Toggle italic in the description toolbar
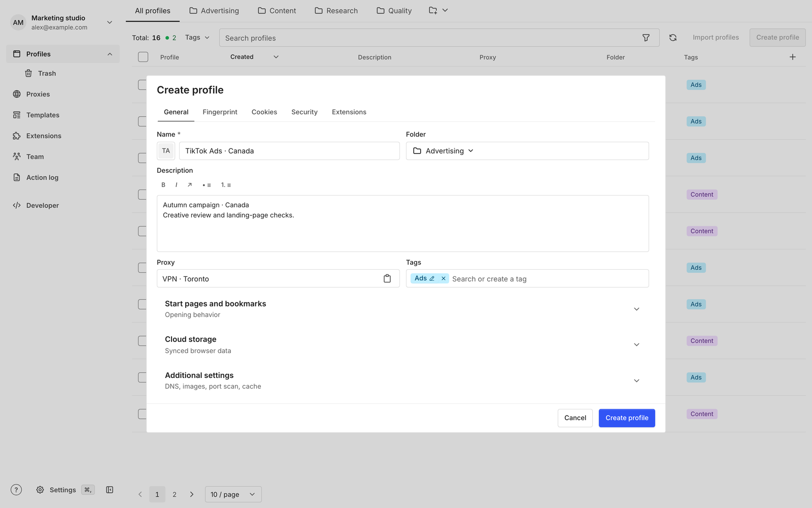The image size is (812, 508). [x=176, y=185]
